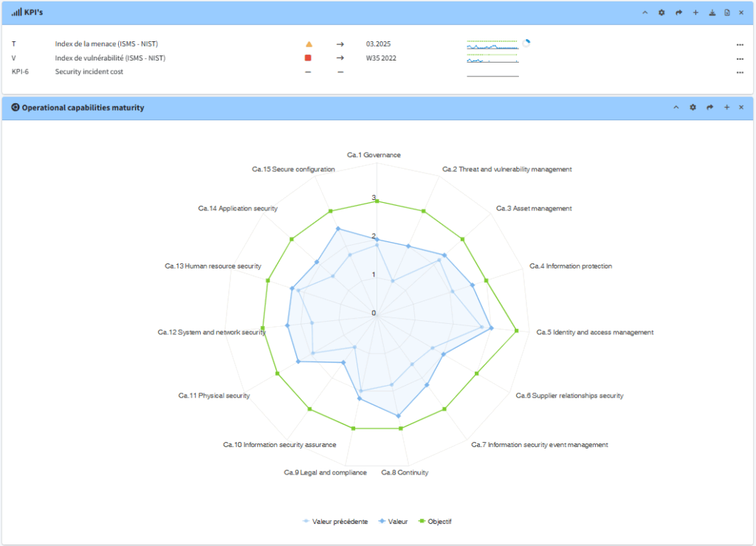Toggle 'Objectif' series in chart legend

click(x=435, y=522)
